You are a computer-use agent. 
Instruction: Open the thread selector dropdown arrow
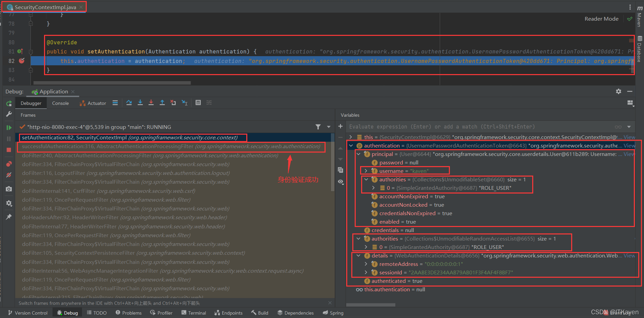(x=329, y=127)
